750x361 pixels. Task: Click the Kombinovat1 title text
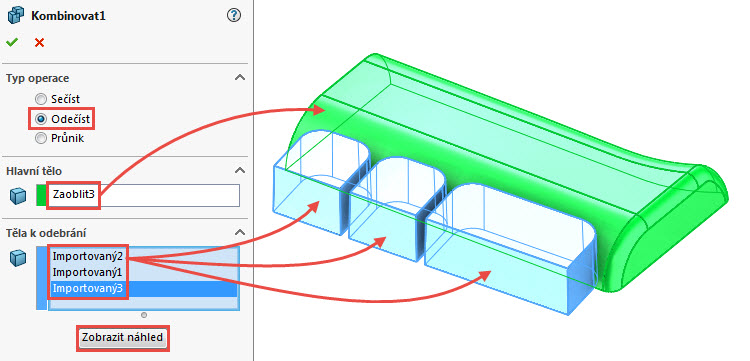click(68, 16)
